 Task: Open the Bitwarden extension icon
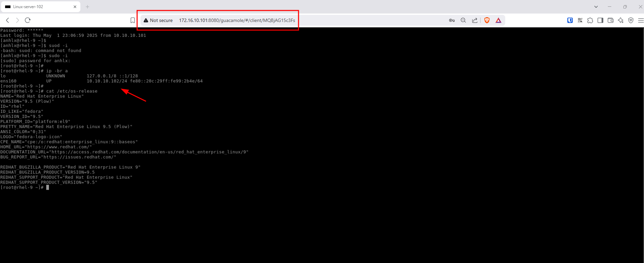tap(570, 20)
